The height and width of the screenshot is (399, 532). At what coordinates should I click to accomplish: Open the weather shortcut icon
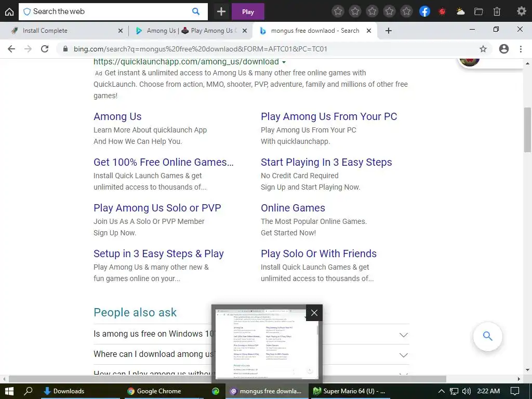(460, 11)
